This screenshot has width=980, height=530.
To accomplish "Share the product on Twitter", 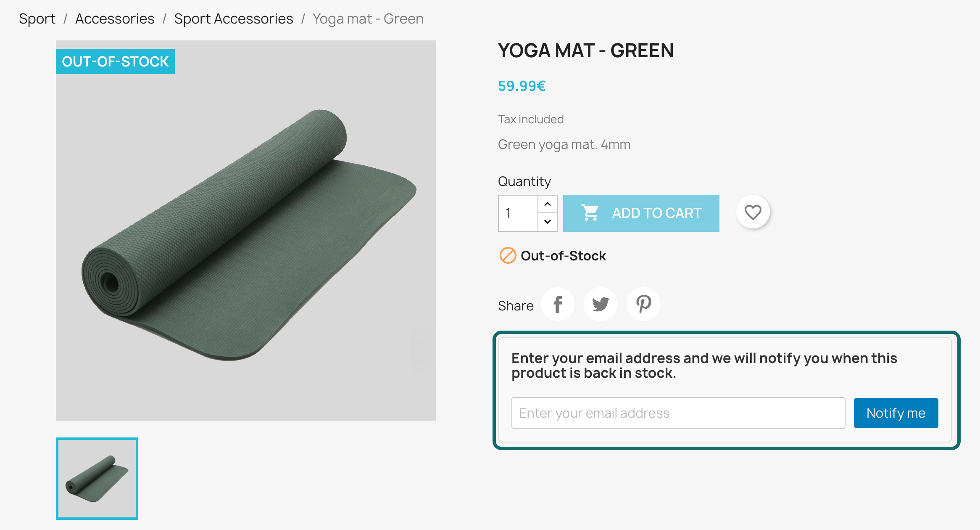I will pos(600,304).
